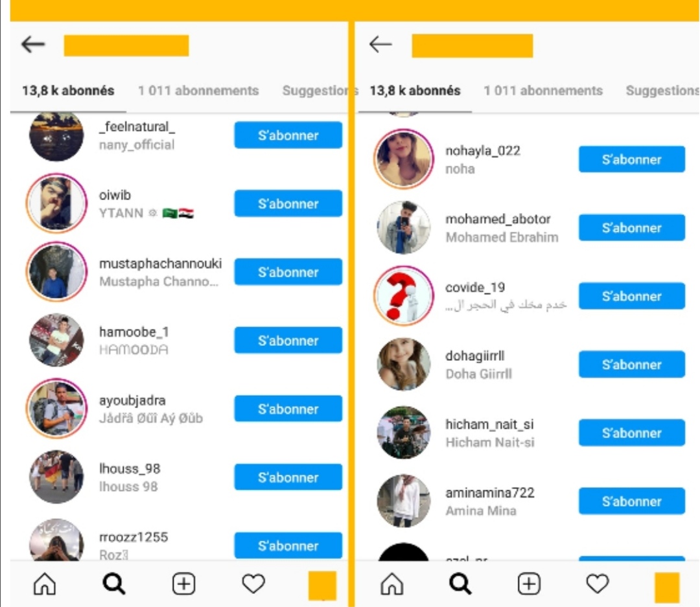
Task: Follow covide_19 with S'abonner button
Action: [x=632, y=296]
